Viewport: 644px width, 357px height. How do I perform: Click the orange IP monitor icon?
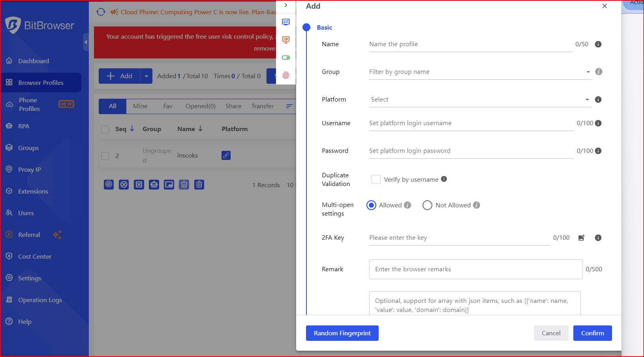pyautogui.click(x=286, y=40)
